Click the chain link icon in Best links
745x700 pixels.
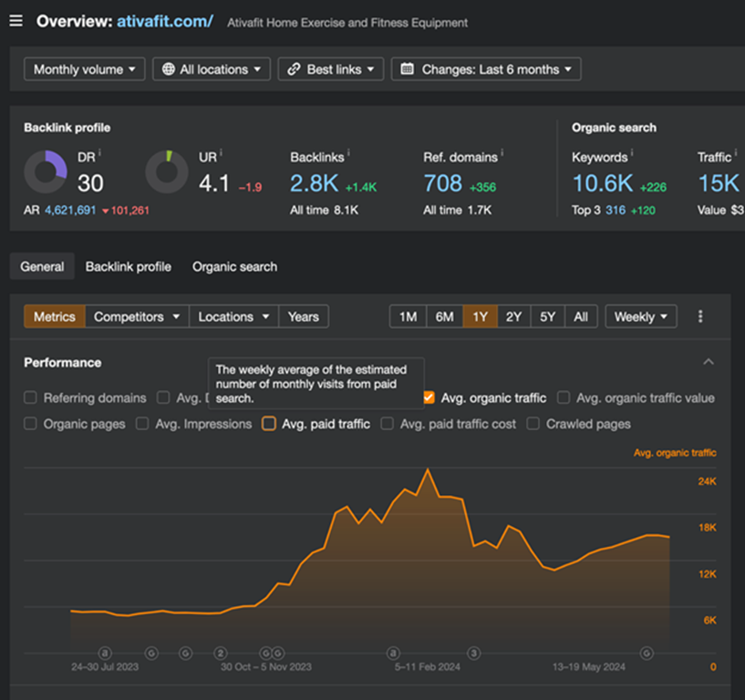pyautogui.click(x=294, y=69)
